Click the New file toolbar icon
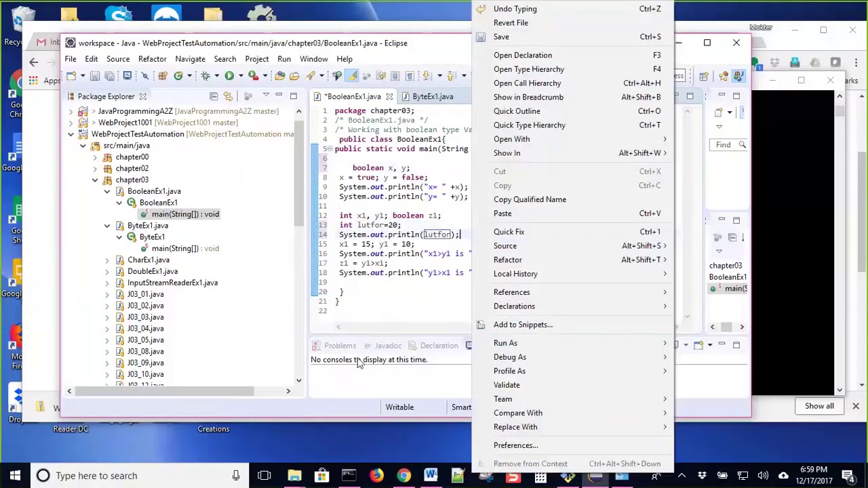 [x=72, y=75]
